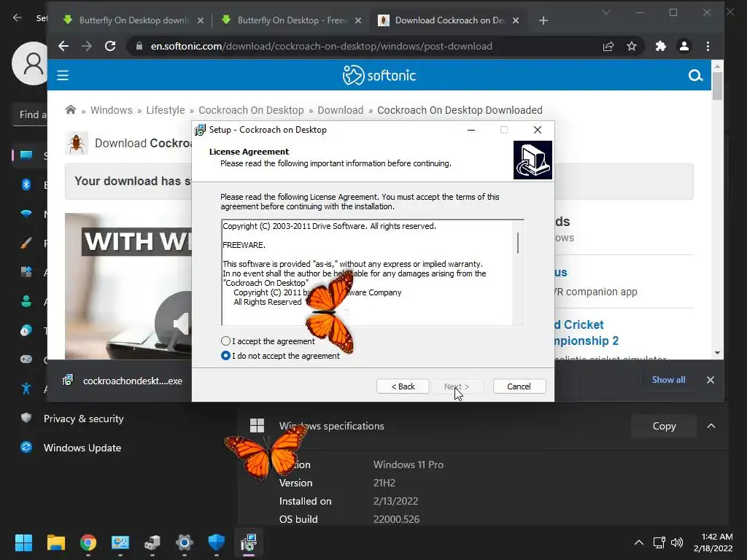Click the share page icon in address bar
This screenshot has height=560, width=747.
coord(608,46)
